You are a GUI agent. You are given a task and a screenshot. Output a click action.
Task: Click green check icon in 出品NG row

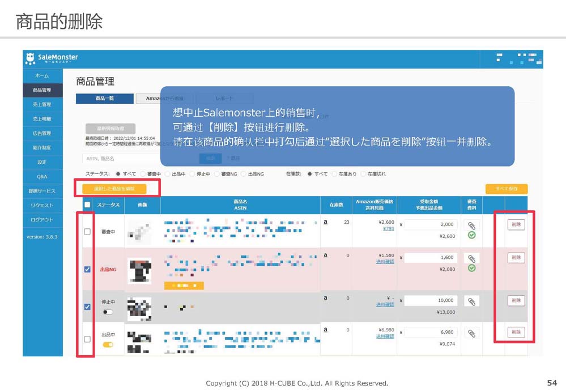point(471,268)
